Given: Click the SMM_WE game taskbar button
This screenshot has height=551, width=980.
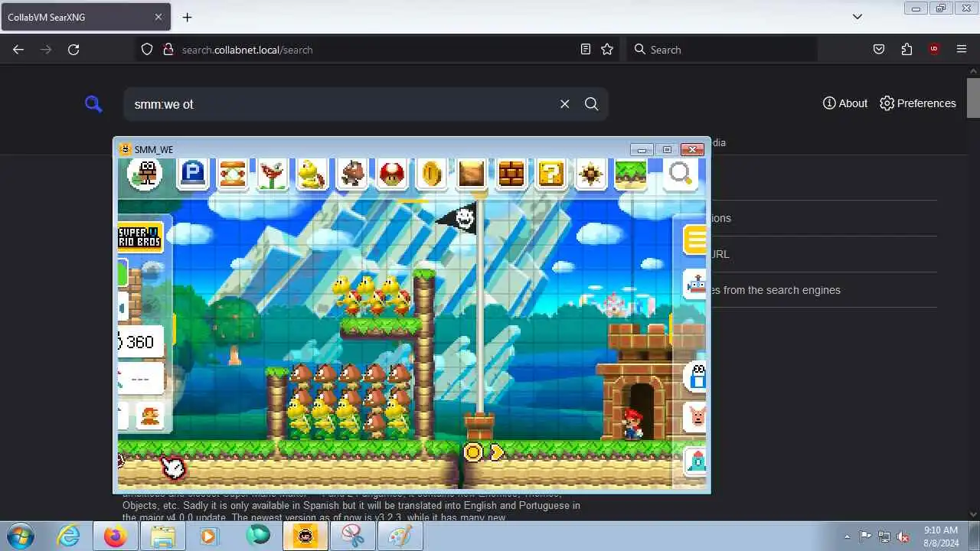Looking at the screenshot, I should [x=305, y=536].
